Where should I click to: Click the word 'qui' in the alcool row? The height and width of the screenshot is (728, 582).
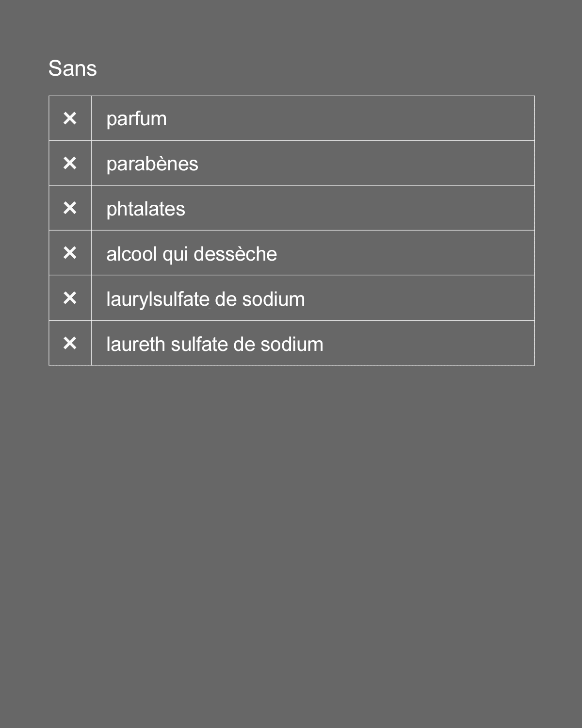tap(175, 255)
